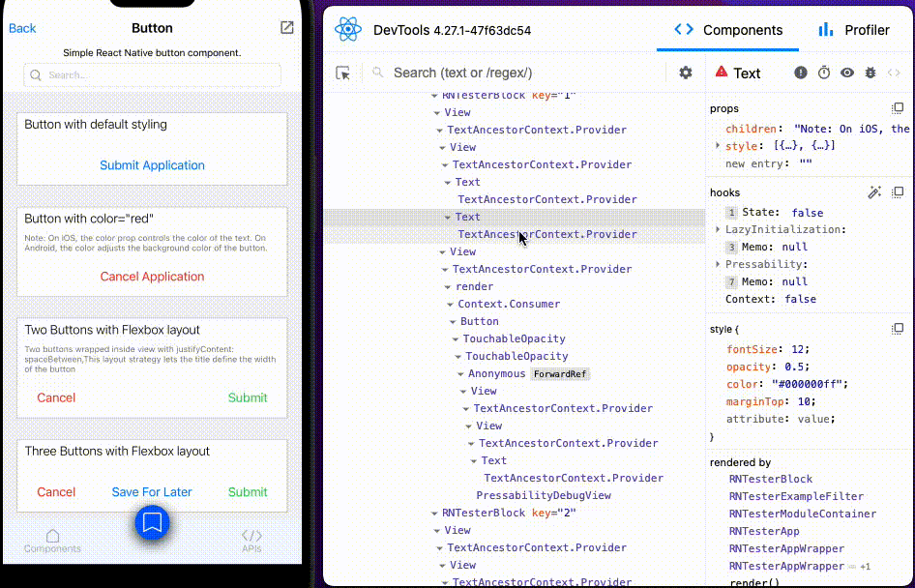The height and width of the screenshot is (588, 915).
Task: Collapse RNTesterBlock key="2" node
Action: (x=432, y=513)
